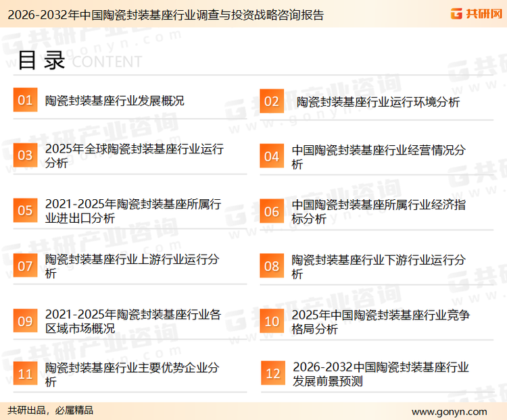
Task: Select the report title text in the header
Action: pyautogui.click(x=166, y=15)
